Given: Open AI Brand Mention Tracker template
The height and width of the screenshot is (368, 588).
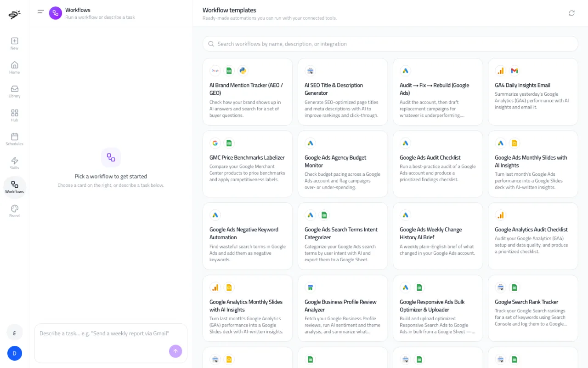Looking at the screenshot, I should [x=248, y=92].
